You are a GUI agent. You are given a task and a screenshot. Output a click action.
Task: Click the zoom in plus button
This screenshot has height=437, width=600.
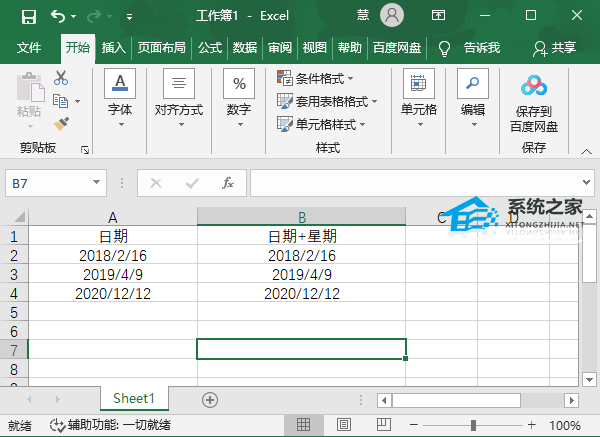tap(532, 425)
